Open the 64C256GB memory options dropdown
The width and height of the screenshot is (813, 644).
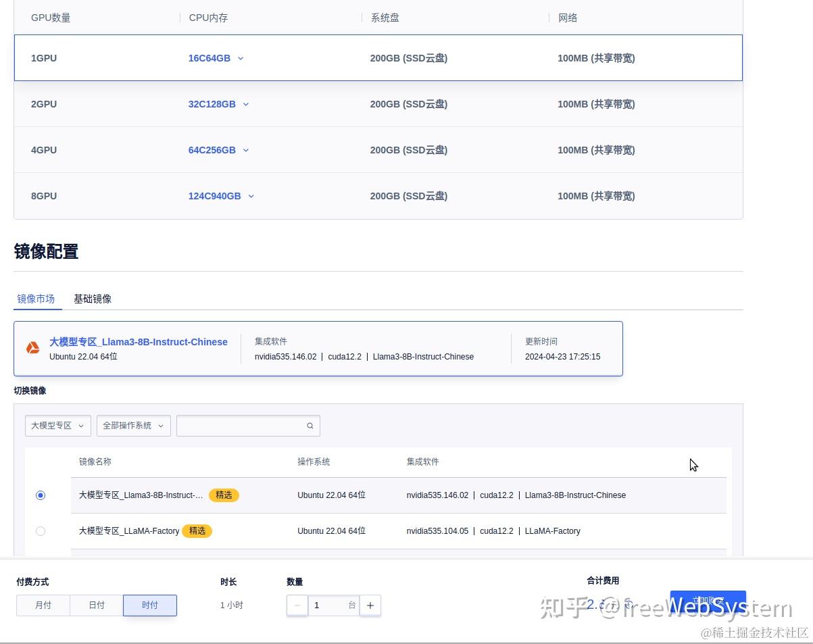click(x=246, y=150)
